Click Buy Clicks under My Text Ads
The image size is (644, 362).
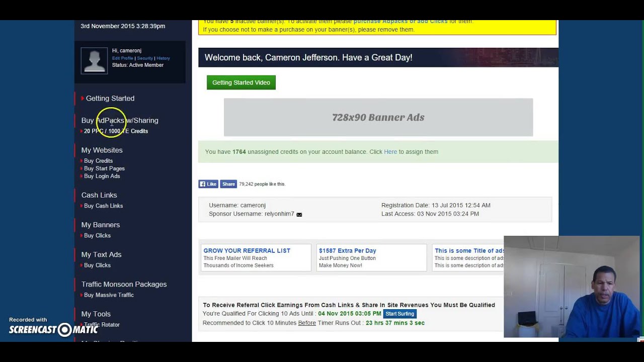coord(97,265)
